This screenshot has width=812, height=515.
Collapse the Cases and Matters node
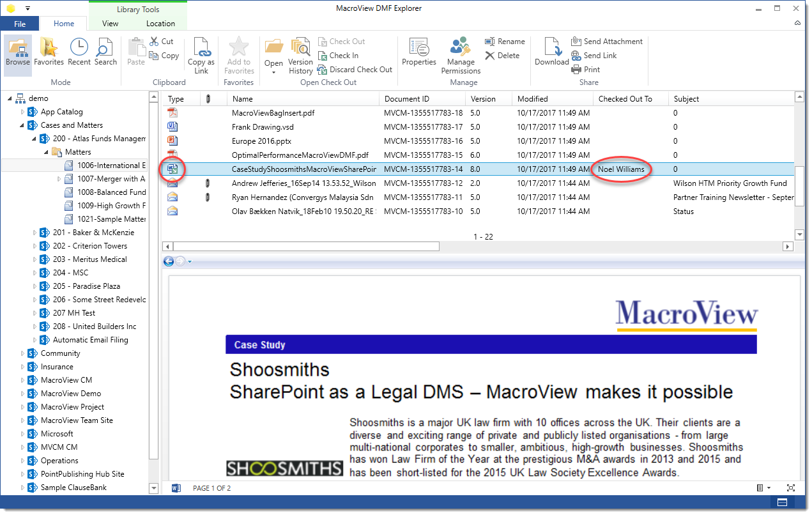[x=23, y=125]
